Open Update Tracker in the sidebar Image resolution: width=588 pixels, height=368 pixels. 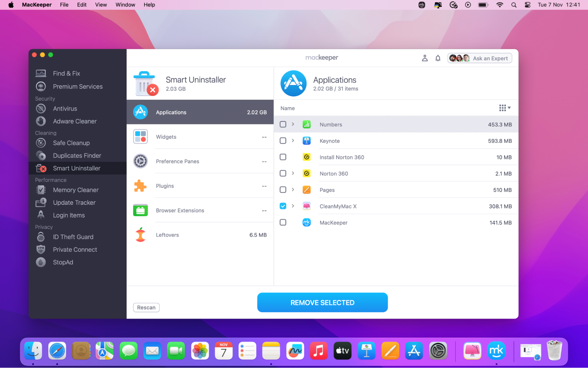click(x=74, y=203)
